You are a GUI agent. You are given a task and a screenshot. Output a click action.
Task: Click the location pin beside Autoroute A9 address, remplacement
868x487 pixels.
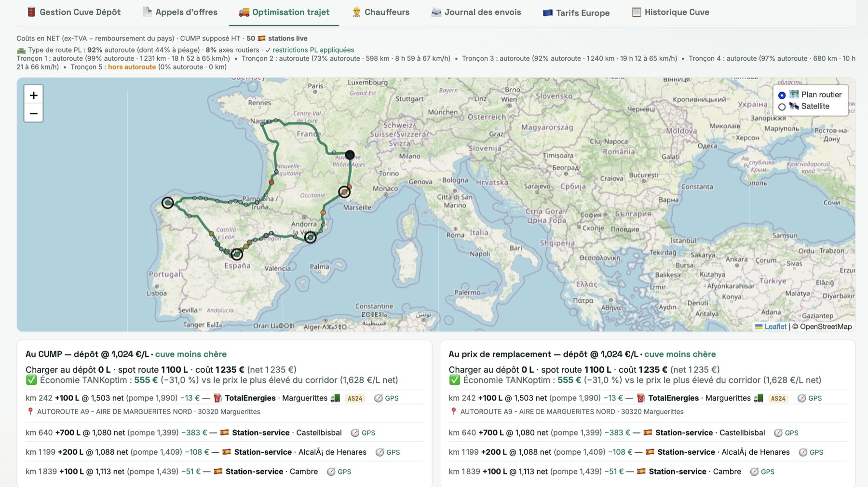tap(453, 411)
